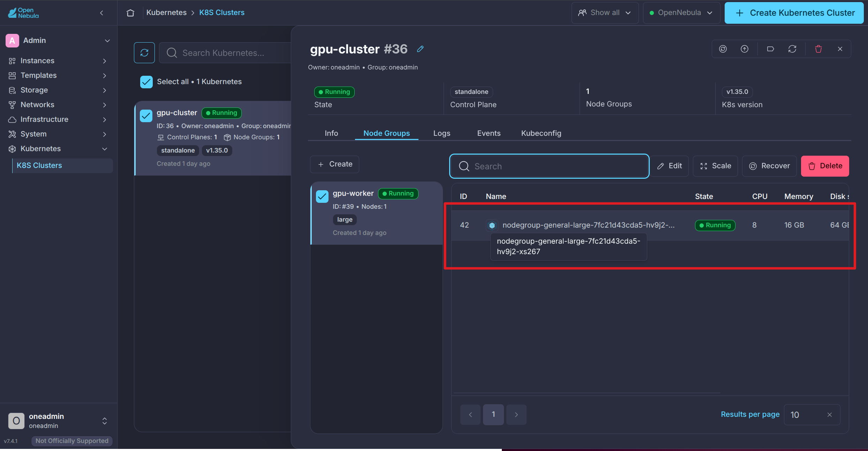The width and height of the screenshot is (868, 451).
Task: Toggle the Select all checkbox
Action: (x=146, y=82)
